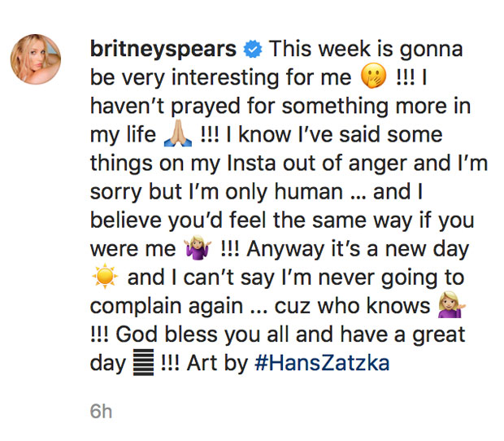This screenshot has width=504, height=441.
Task: Click the yellow sun emoji
Action: click(x=105, y=277)
